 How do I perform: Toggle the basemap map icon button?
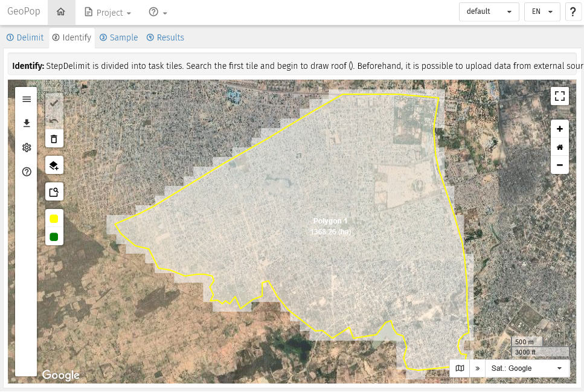[x=460, y=368]
